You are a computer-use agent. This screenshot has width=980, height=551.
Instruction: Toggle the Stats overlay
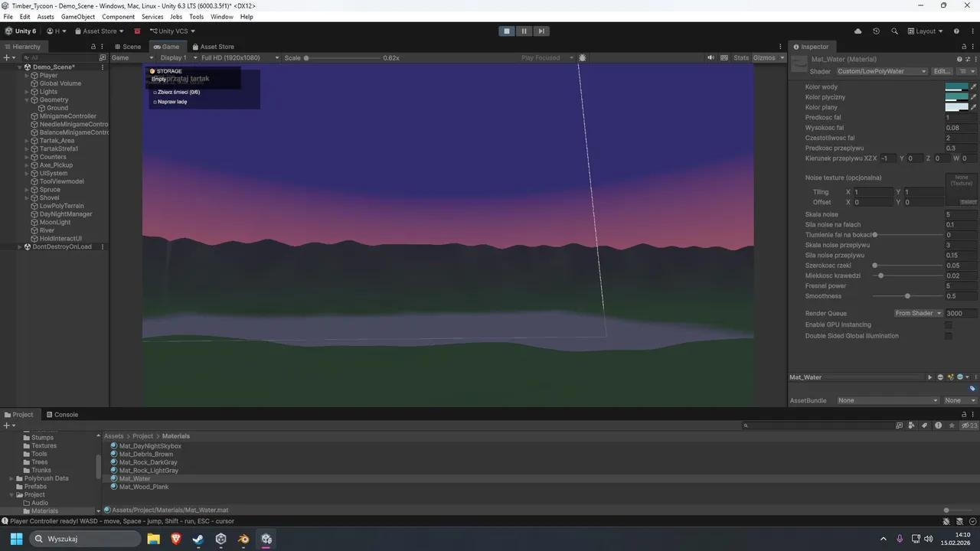click(x=741, y=58)
